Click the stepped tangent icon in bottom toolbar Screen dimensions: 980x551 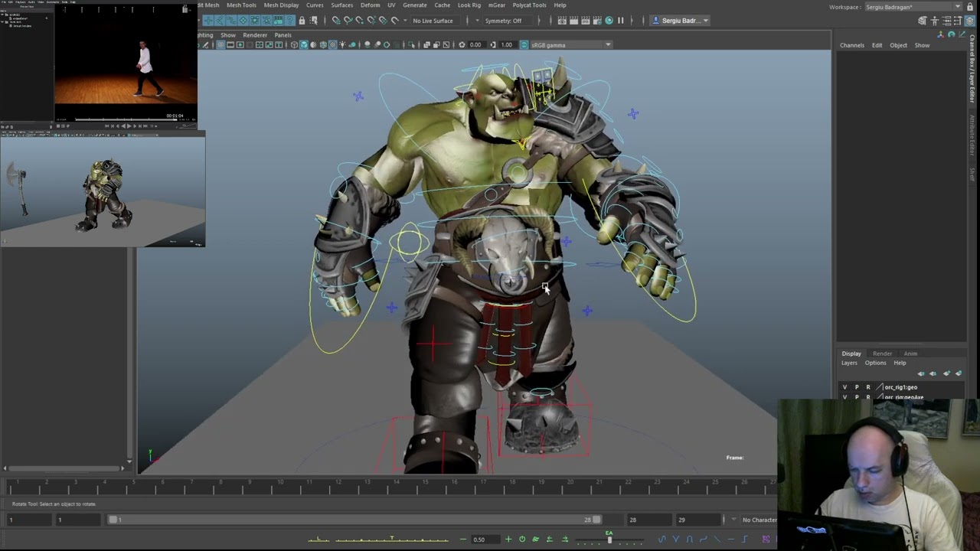point(744,540)
